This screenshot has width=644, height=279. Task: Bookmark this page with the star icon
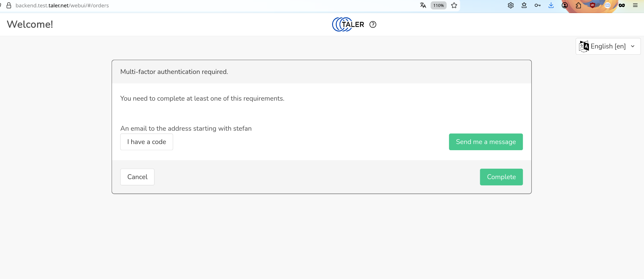pyautogui.click(x=454, y=5)
